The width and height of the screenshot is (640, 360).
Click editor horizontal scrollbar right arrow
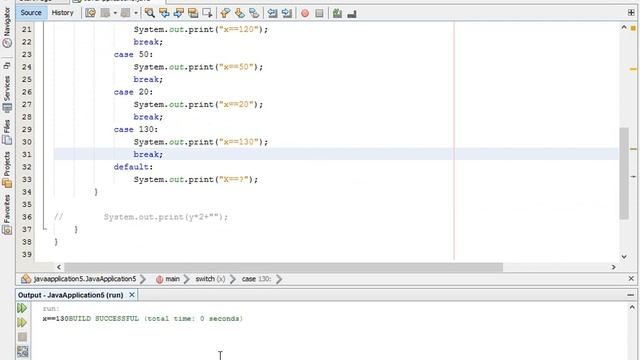613,267
